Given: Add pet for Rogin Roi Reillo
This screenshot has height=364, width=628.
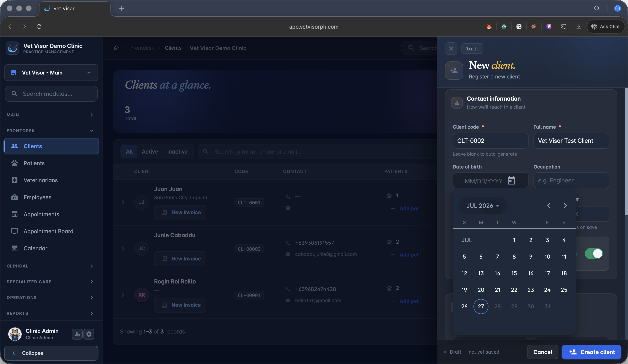Looking at the screenshot, I should 405,301.
